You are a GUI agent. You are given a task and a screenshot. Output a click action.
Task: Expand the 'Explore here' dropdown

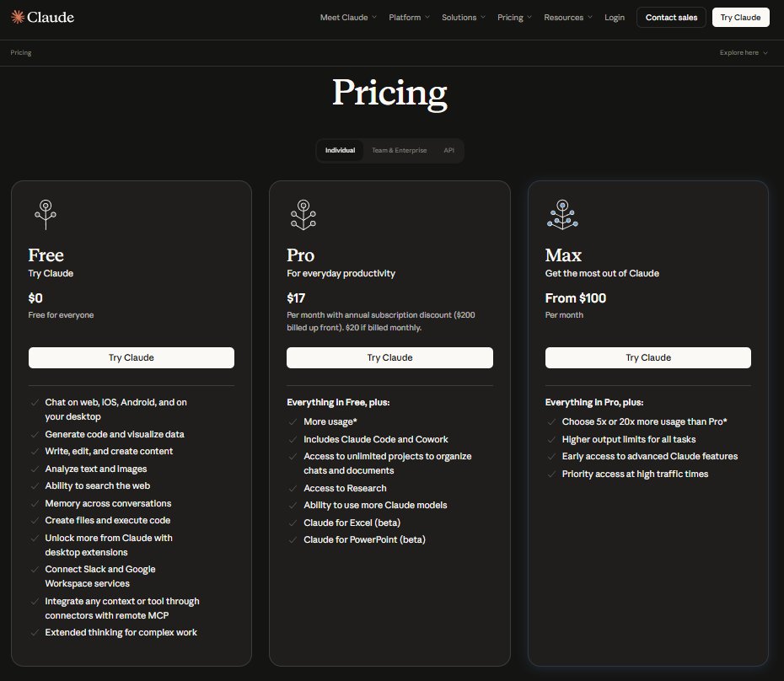point(744,52)
